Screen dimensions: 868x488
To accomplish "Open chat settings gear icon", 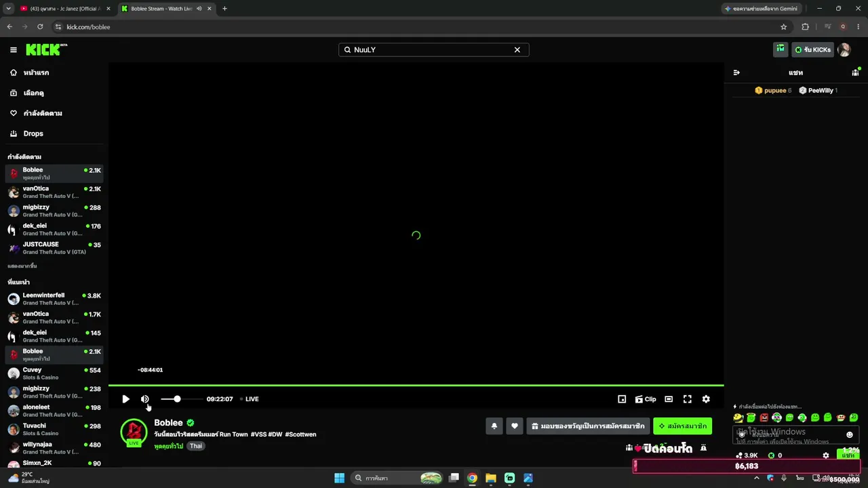I will click(825, 455).
